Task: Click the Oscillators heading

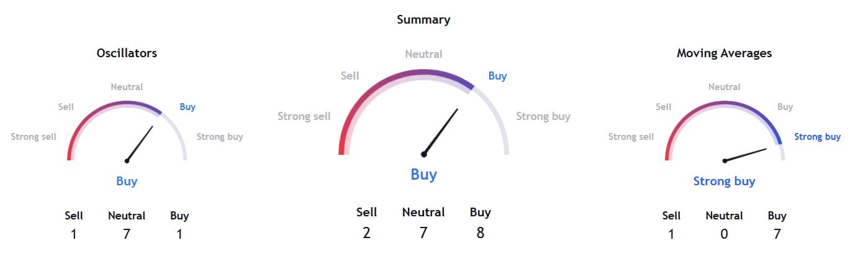Action: pyautogui.click(x=127, y=53)
